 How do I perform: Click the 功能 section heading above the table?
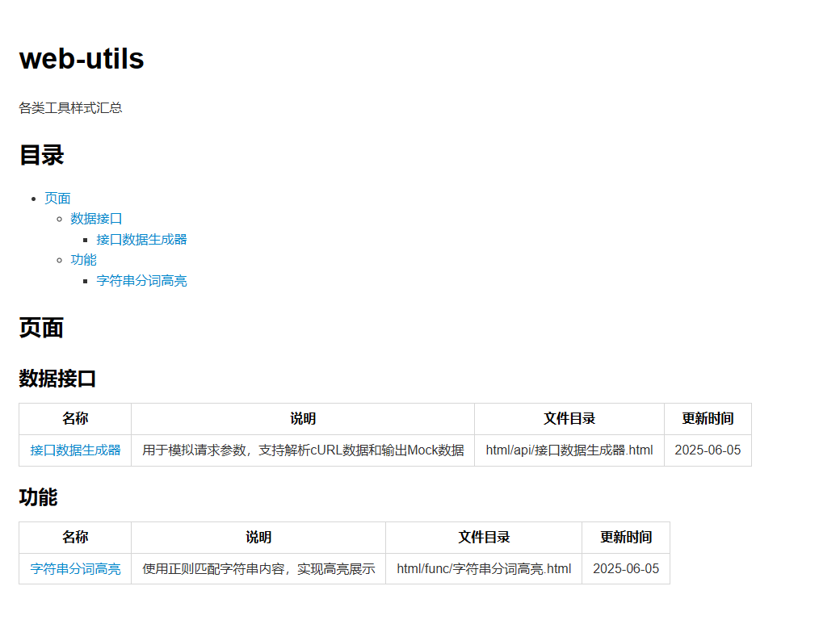click(38, 496)
